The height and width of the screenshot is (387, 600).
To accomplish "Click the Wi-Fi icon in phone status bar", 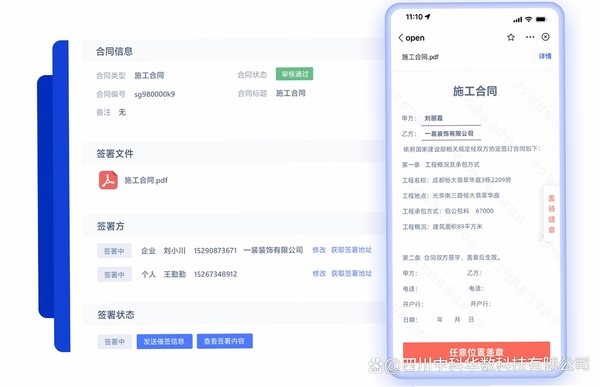I will [x=528, y=19].
